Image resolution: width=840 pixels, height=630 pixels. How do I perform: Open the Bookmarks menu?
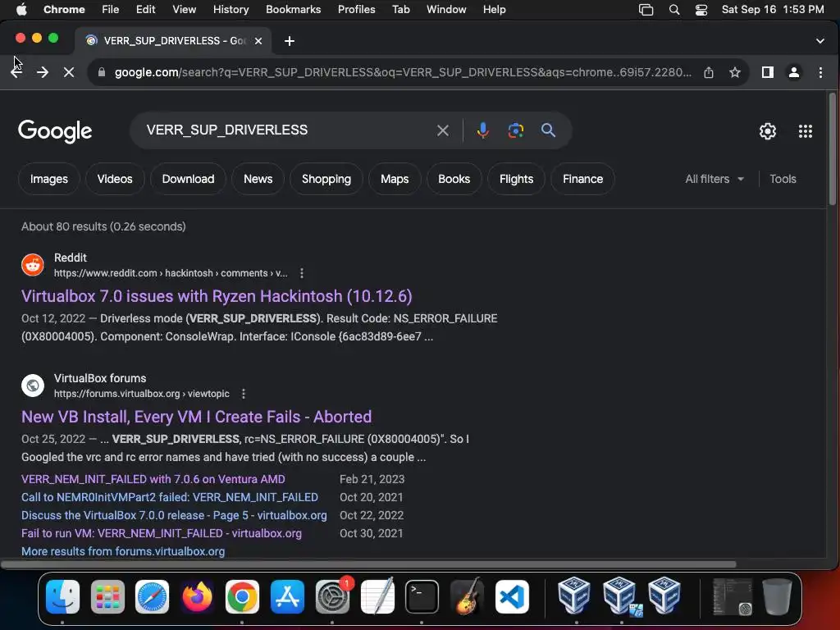(293, 9)
